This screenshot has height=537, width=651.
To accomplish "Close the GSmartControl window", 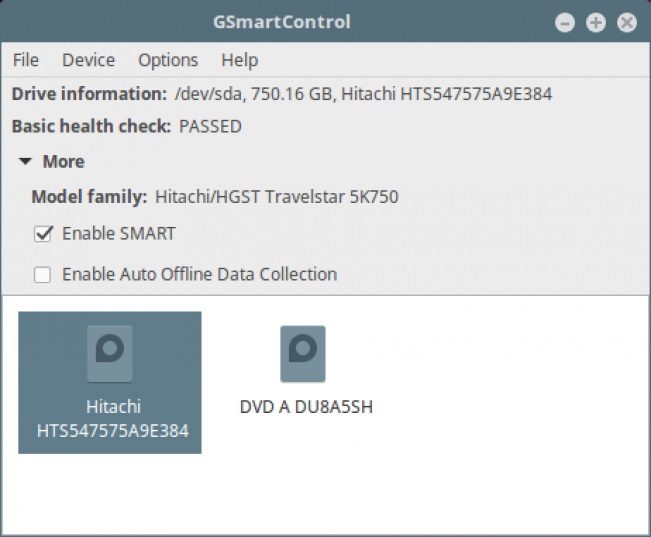I will [627, 22].
